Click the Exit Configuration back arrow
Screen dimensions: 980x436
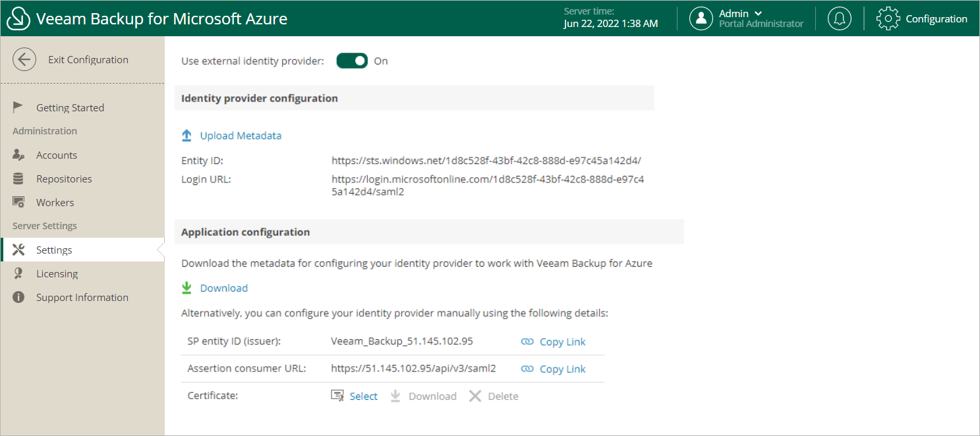click(x=24, y=60)
